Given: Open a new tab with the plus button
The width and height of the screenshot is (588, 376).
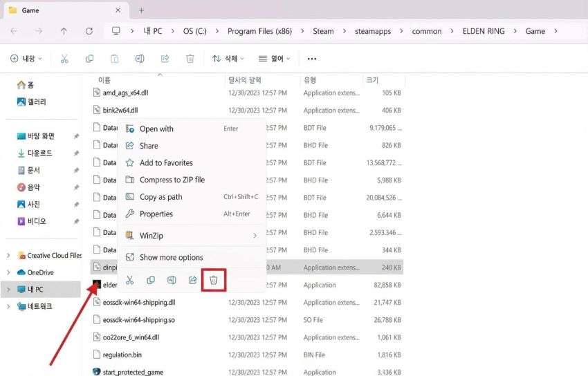Looking at the screenshot, I should 141,10.
